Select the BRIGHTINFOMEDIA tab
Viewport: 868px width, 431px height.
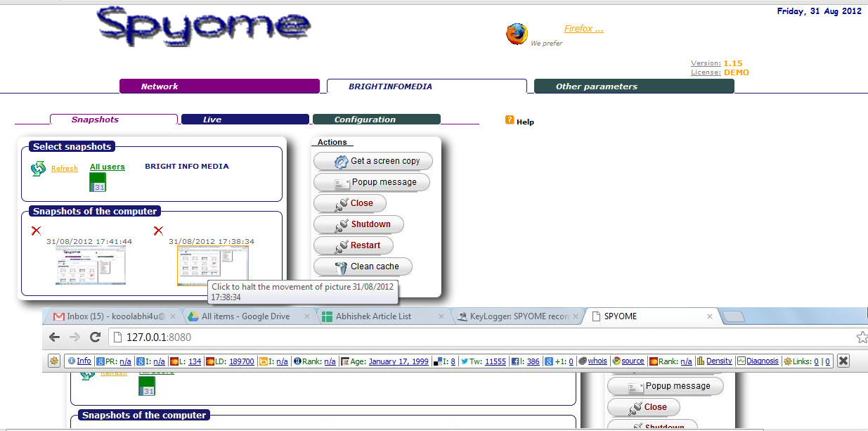point(427,86)
